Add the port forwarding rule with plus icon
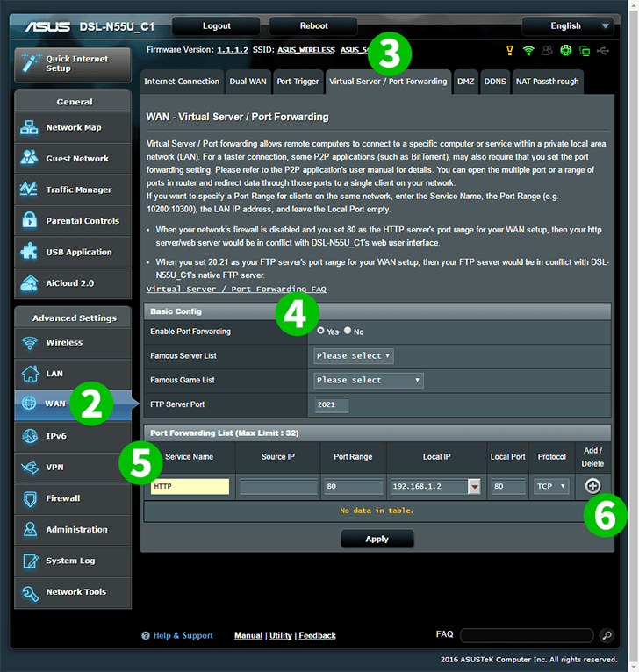 point(592,486)
